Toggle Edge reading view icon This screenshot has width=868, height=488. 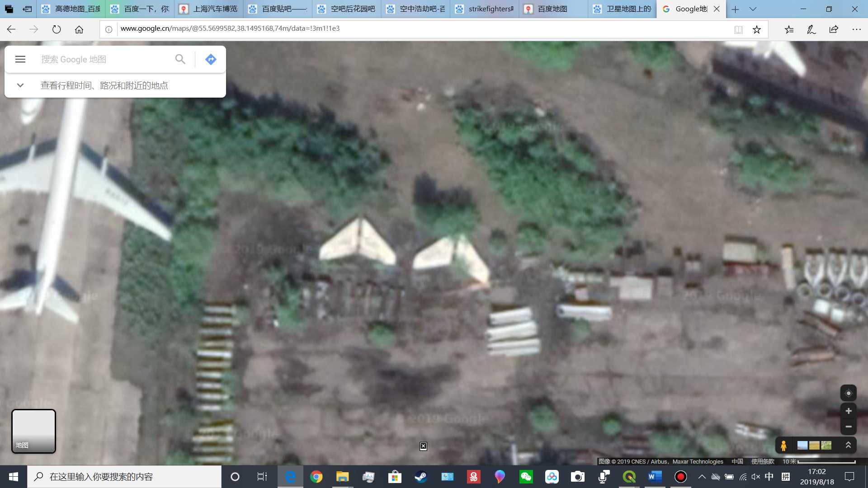(738, 30)
